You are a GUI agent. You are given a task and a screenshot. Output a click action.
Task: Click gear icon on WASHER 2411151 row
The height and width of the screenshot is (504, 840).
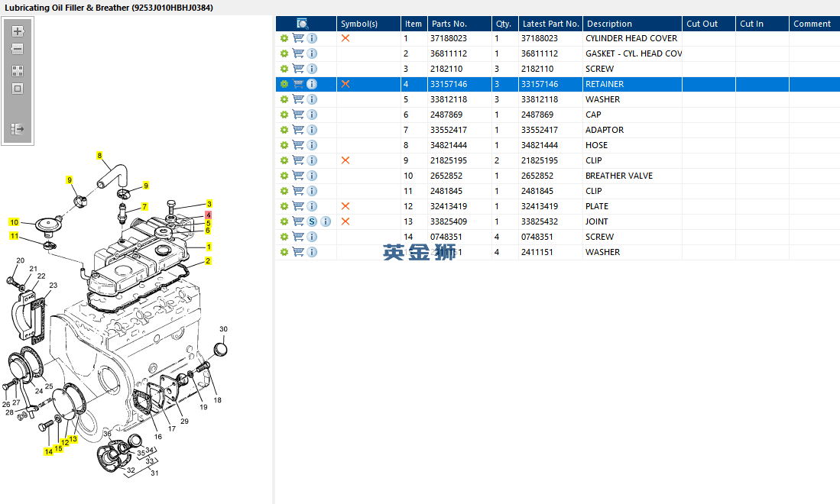(284, 252)
